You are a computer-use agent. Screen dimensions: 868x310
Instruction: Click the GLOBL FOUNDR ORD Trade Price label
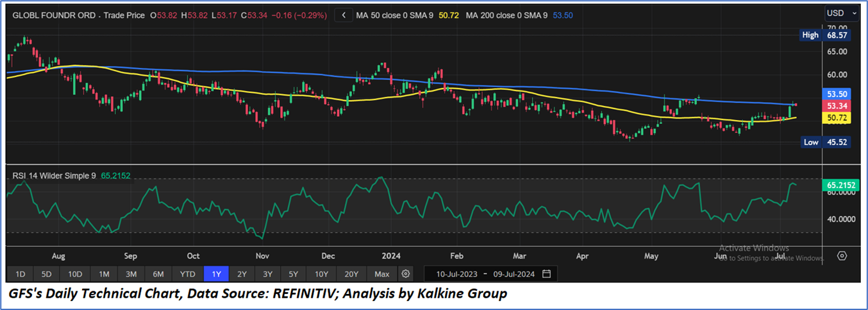[x=79, y=14]
